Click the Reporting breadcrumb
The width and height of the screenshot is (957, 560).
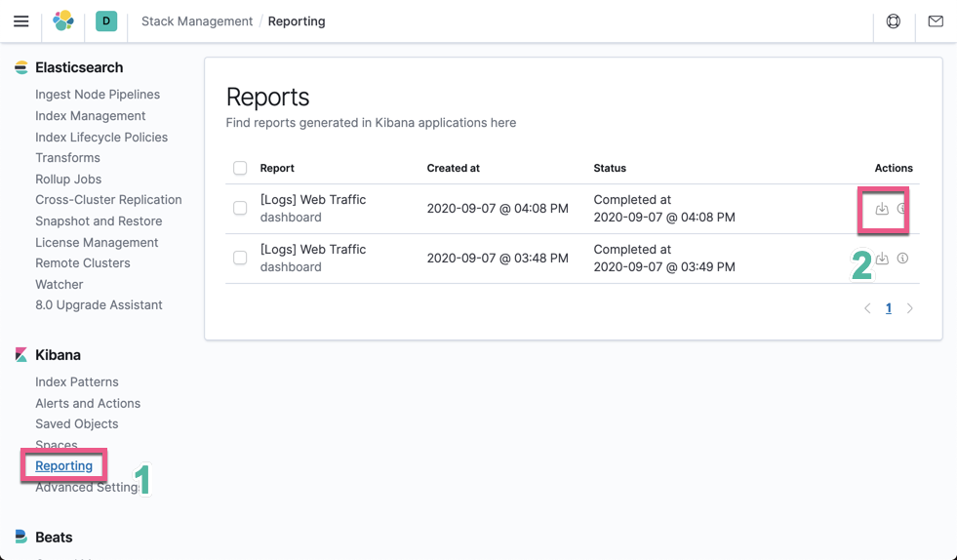click(x=297, y=21)
